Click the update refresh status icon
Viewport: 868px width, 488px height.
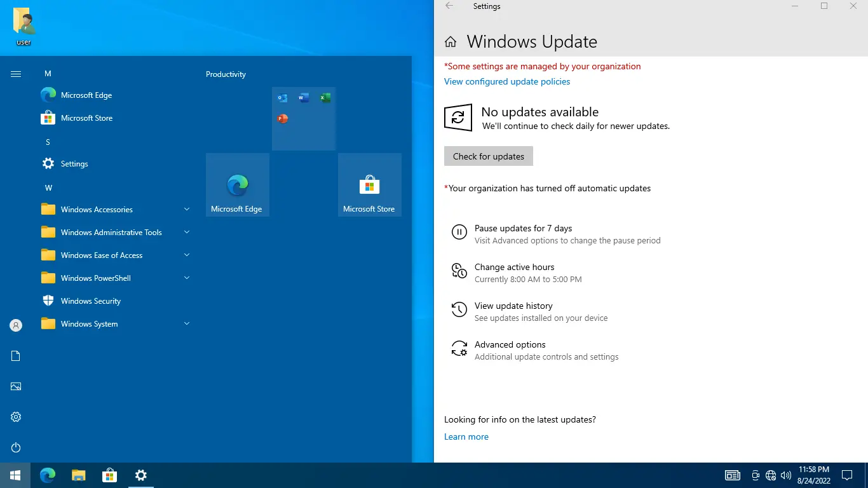pyautogui.click(x=458, y=118)
